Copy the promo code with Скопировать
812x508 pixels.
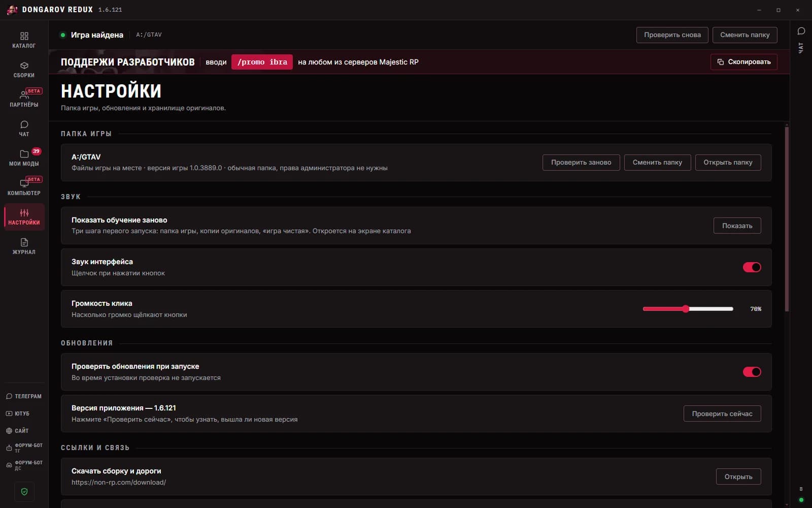[743, 62]
